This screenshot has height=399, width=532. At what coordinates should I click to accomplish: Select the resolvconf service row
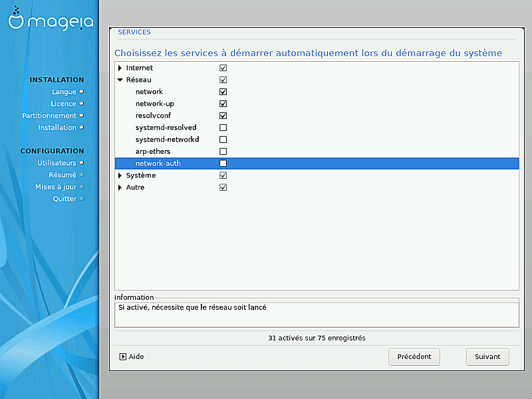tap(317, 116)
